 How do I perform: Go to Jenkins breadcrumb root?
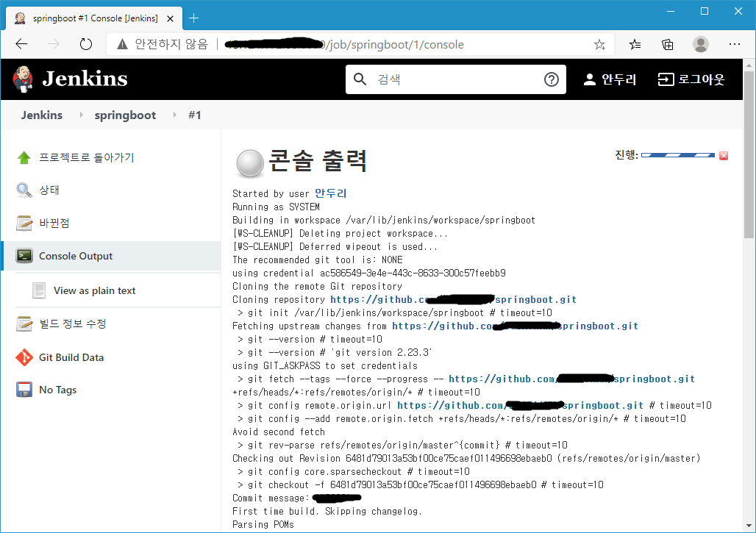click(x=41, y=115)
